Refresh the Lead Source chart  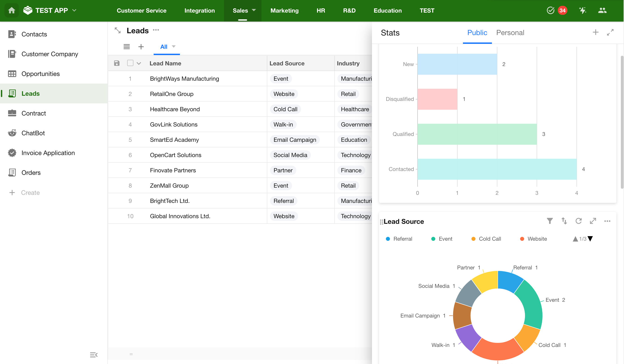pos(578,221)
